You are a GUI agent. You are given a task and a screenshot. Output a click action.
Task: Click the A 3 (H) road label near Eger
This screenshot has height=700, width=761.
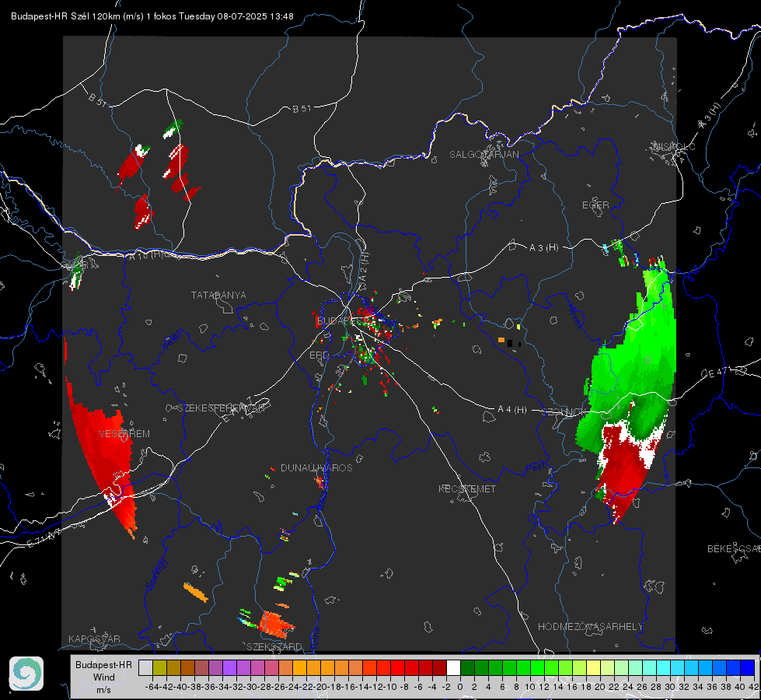pos(543,248)
